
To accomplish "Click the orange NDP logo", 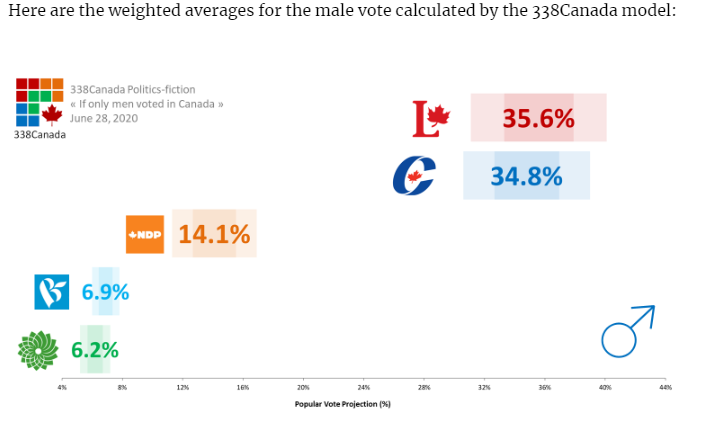I will click(x=145, y=234).
